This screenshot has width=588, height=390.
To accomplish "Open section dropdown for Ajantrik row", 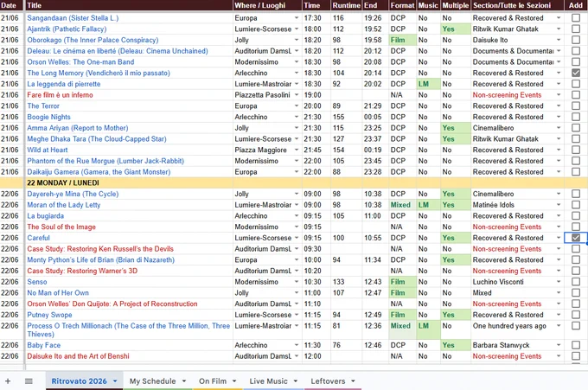I will tap(559, 29).
